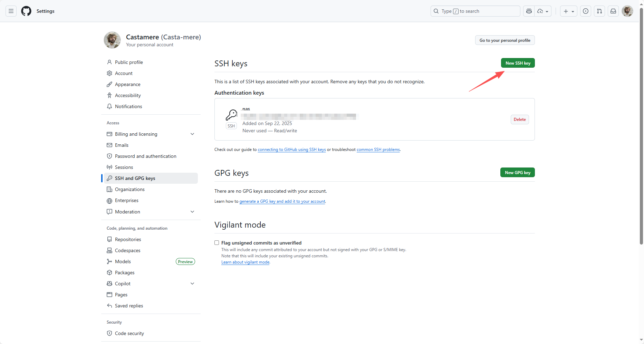Select SSH and GPG keys in sidebar
644x344 pixels.
click(x=135, y=178)
